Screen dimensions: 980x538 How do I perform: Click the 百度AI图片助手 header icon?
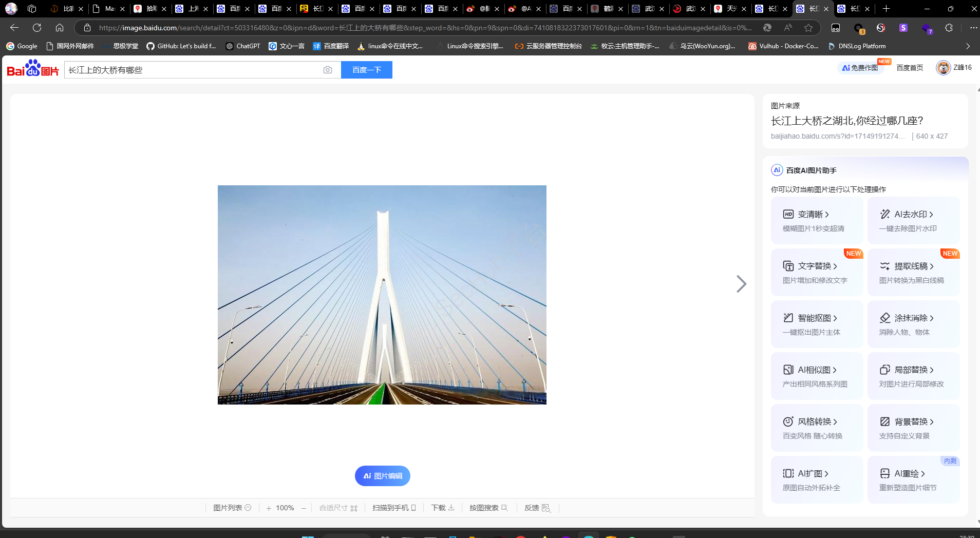coord(777,170)
